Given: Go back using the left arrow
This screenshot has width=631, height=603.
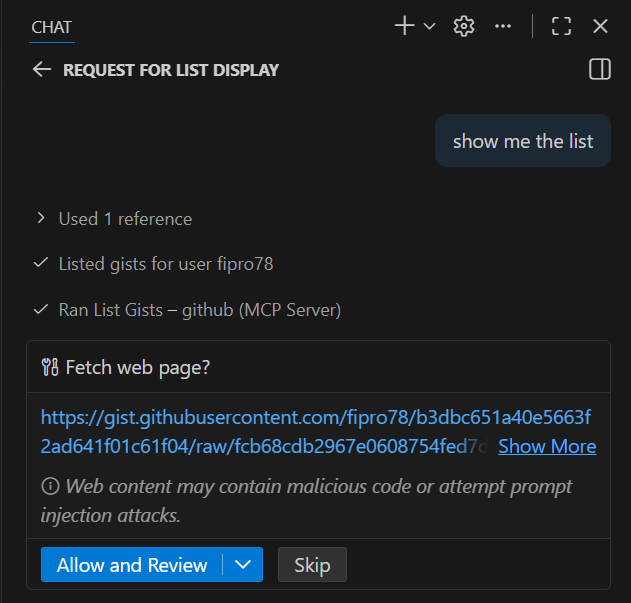Looking at the screenshot, I should click(x=42, y=69).
